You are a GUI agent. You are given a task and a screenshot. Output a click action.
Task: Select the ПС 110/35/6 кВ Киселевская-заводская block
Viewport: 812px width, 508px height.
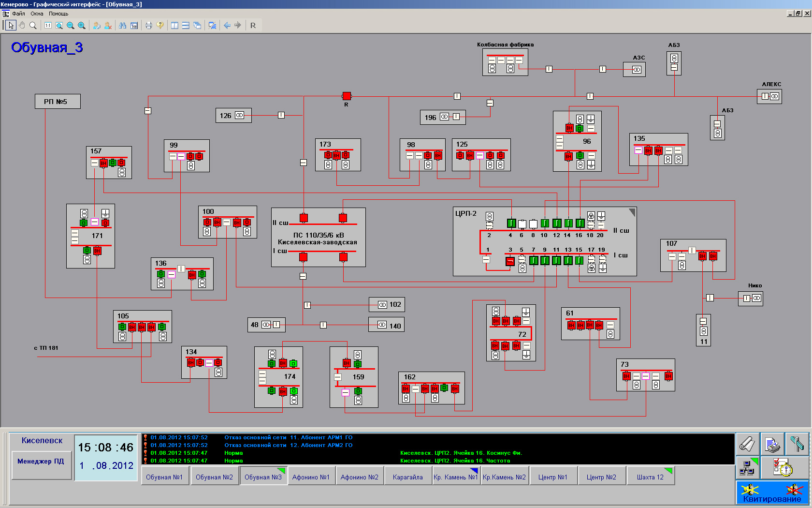tap(319, 237)
